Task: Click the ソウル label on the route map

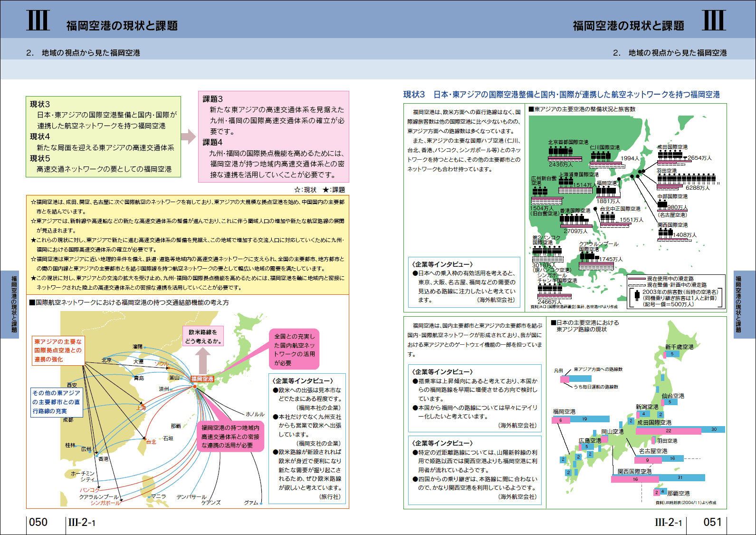Action: point(162,364)
